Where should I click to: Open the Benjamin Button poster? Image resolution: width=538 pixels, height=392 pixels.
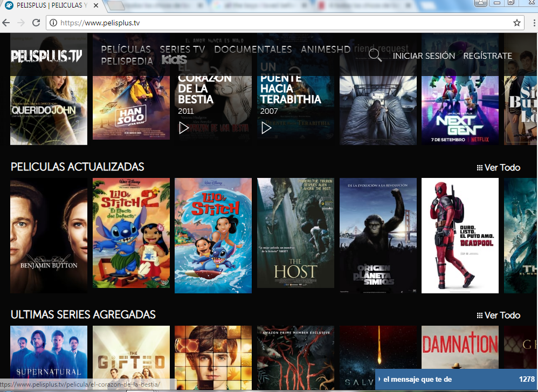coord(49,236)
